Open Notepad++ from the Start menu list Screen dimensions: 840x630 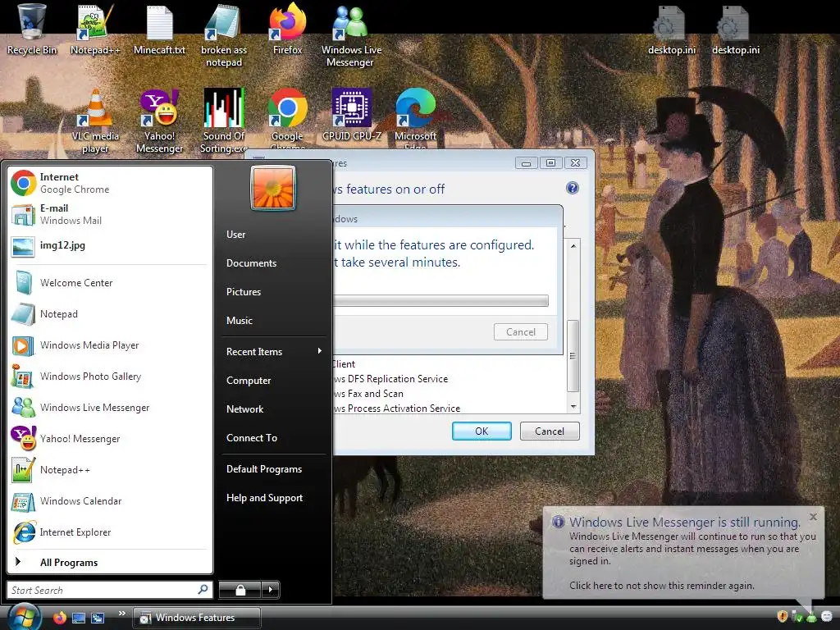pyautogui.click(x=110, y=470)
